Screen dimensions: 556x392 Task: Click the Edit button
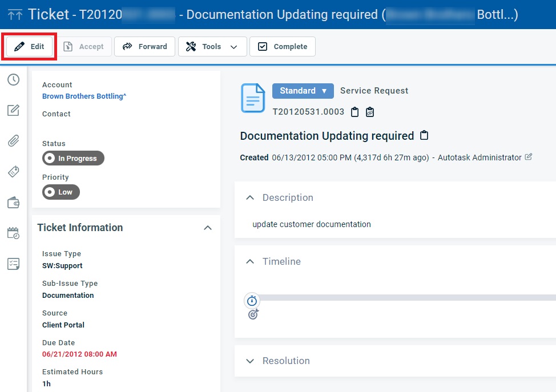(x=30, y=47)
